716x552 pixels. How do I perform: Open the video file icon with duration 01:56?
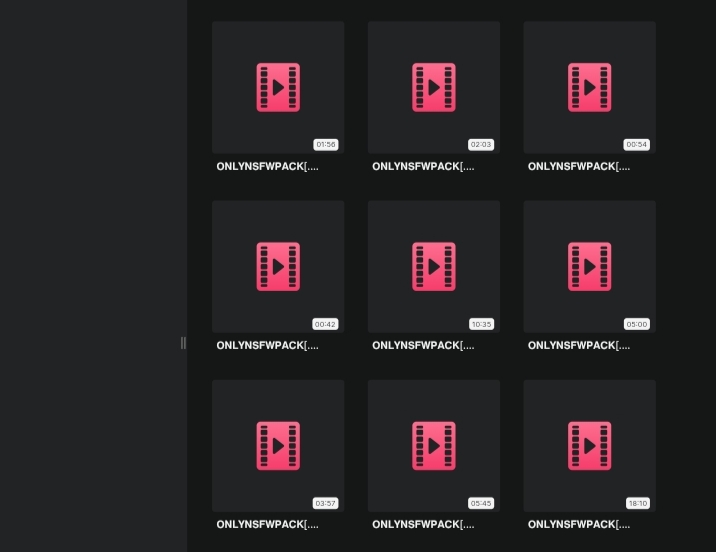point(278,87)
